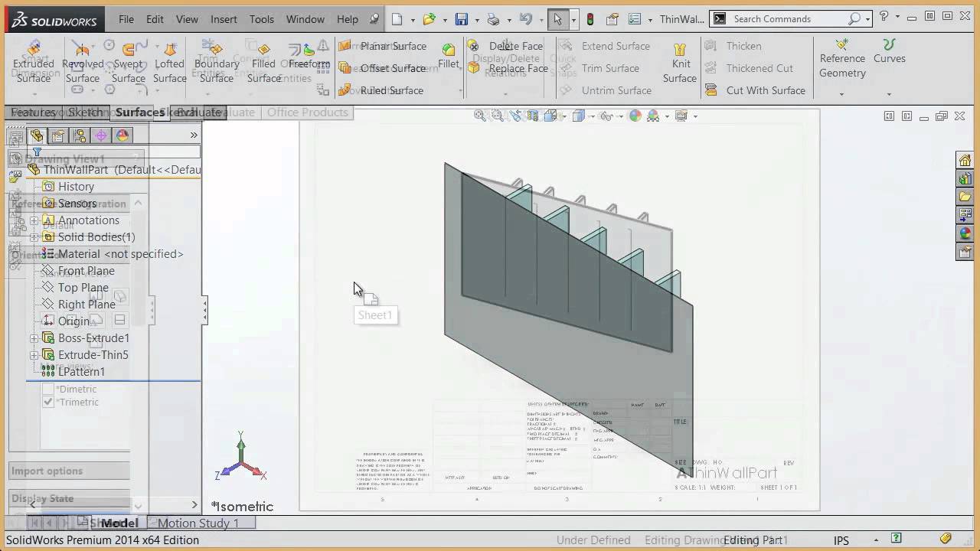The width and height of the screenshot is (980, 551).
Task: Select LPattern1 in the feature tree
Action: click(73, 372)
